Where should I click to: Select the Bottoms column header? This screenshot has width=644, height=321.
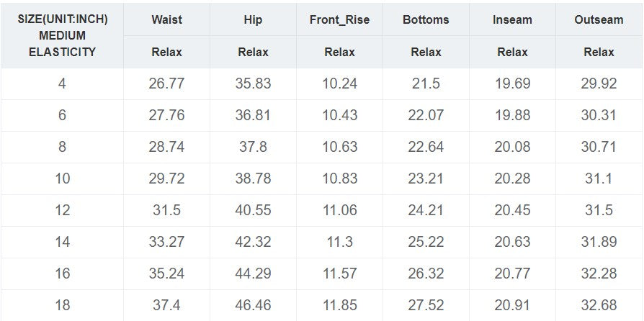click(x=426, y=19)
